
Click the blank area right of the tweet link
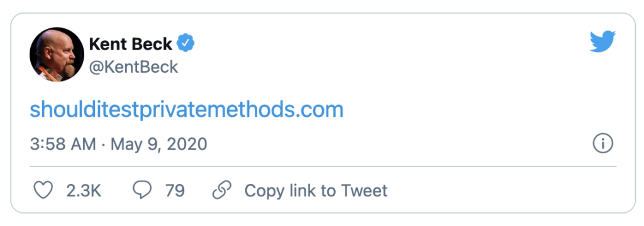click(x=472, y=110)
